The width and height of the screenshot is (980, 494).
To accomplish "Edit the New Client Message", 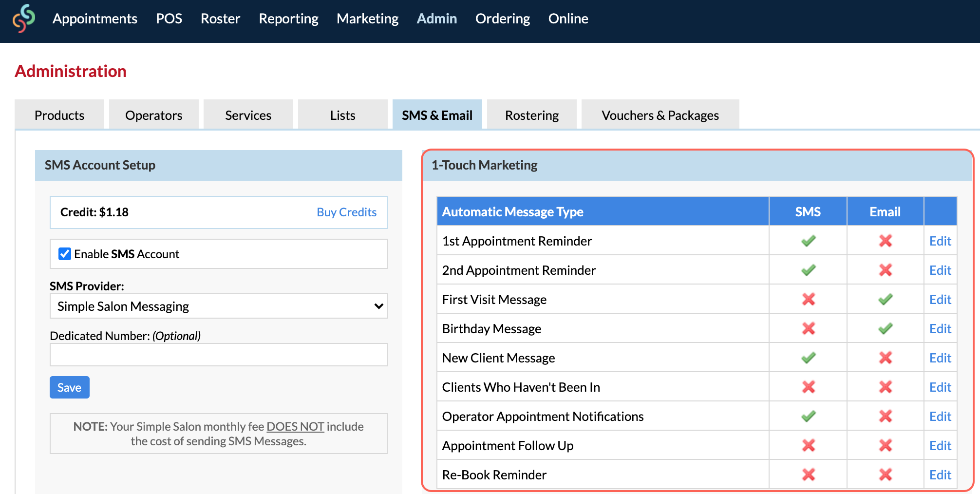I will pos(940,358).
